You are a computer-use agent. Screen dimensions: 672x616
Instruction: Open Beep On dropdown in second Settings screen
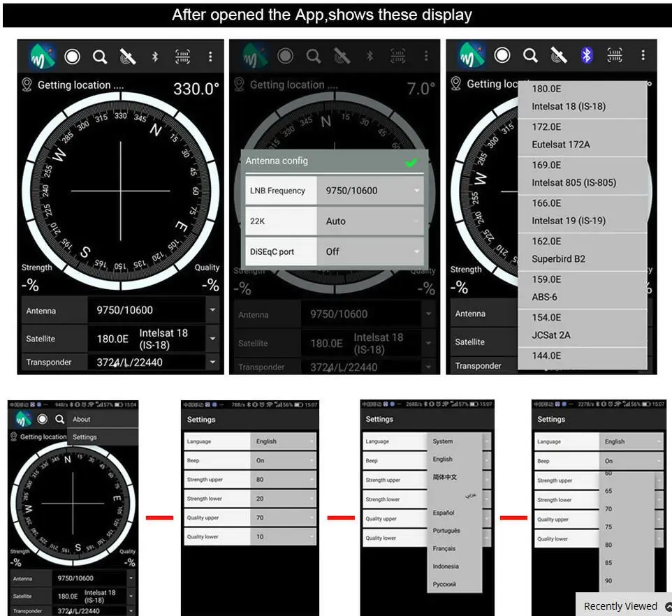pyautogui.click(x=284, y=460)
